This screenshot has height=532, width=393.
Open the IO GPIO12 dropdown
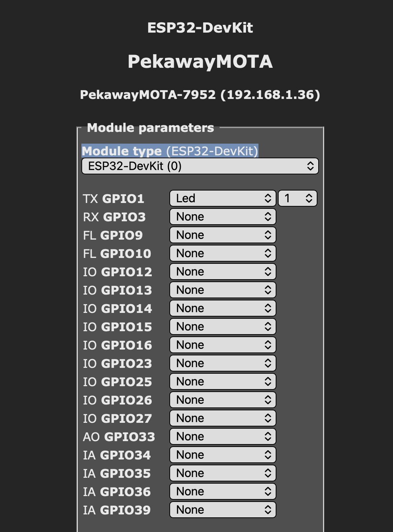tap(223, 271)
